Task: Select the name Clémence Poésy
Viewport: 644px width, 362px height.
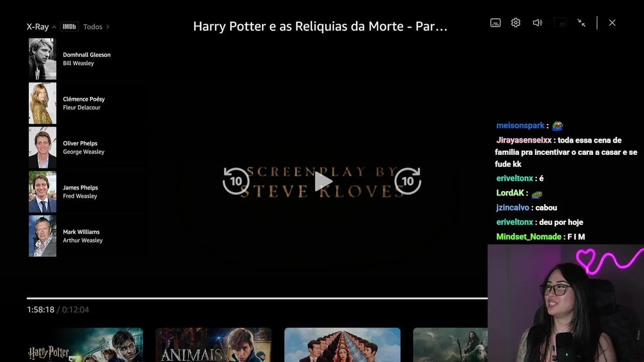Action: (x=84, y=99)
